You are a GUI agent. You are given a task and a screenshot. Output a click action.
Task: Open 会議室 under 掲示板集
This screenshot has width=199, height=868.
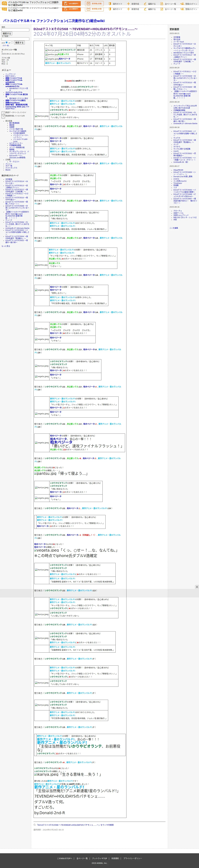[12, 127]
